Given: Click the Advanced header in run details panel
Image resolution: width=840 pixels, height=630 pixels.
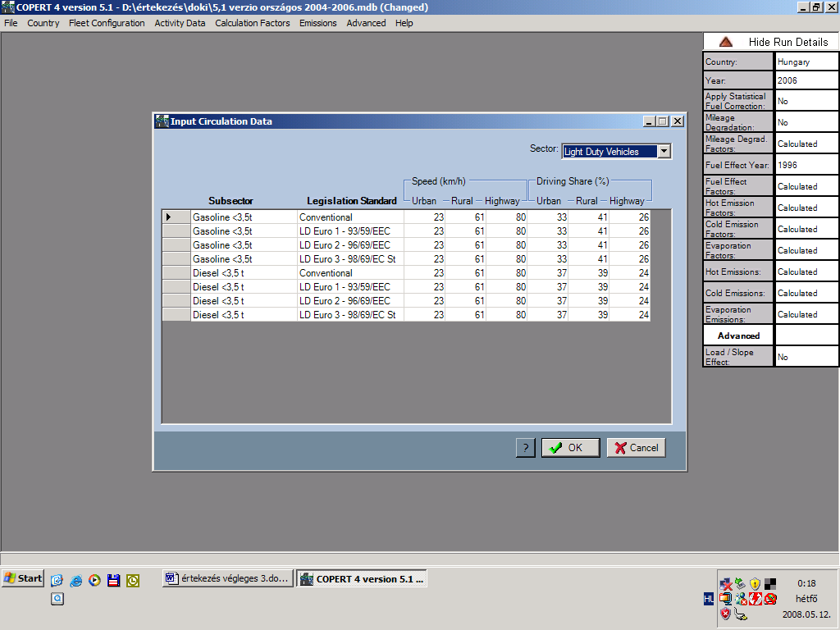Looking at the screenshot, I should 738,336.
